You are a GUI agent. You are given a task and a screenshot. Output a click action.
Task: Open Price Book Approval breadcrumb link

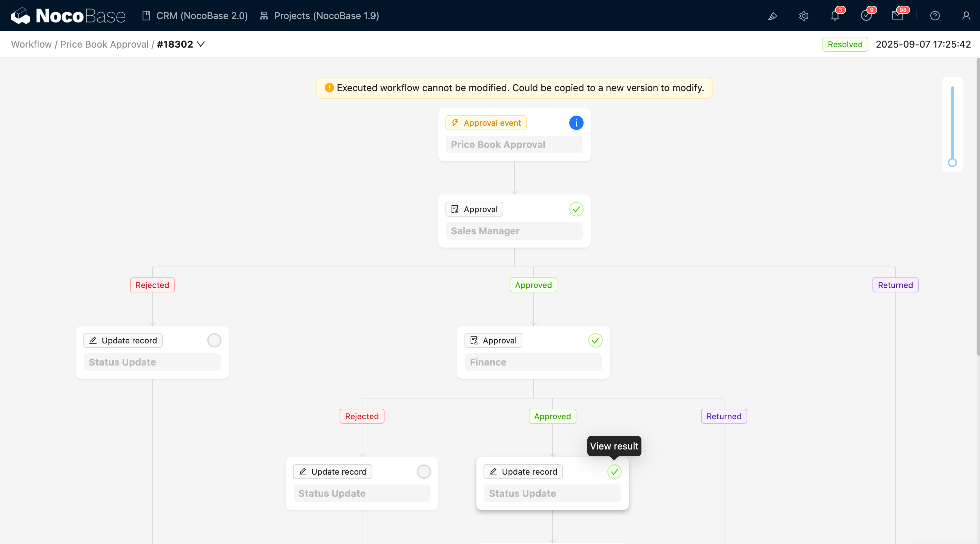coord(104,45)
